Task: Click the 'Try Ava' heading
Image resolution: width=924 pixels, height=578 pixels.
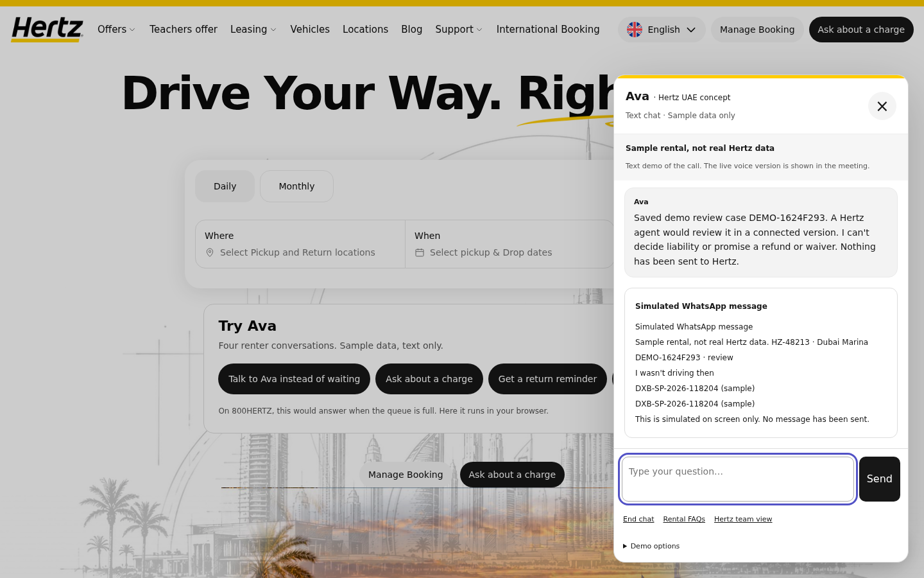Action: 248,326
